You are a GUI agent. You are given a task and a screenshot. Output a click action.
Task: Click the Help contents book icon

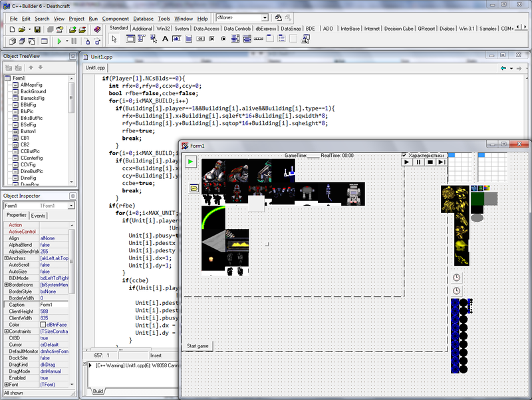point(97,29)
